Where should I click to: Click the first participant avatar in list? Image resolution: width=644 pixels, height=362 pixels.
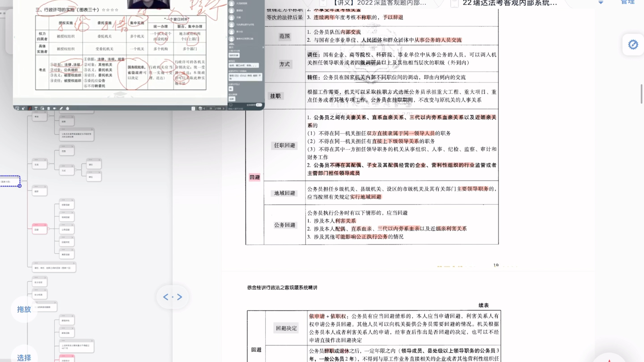click(x=231, y=3)
